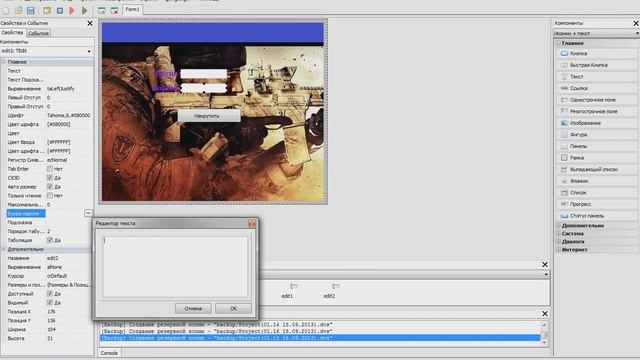Uncheck the Ctl3D property checkbox
The image size is (640, 360).
pyautogui.click(x=50, y=178)
